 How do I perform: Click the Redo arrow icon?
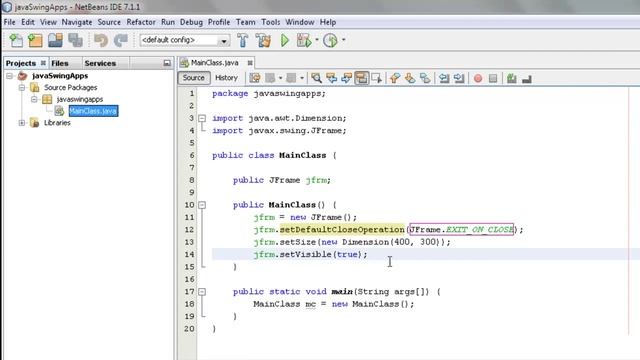pyautogui.click(x=121, y=40)
